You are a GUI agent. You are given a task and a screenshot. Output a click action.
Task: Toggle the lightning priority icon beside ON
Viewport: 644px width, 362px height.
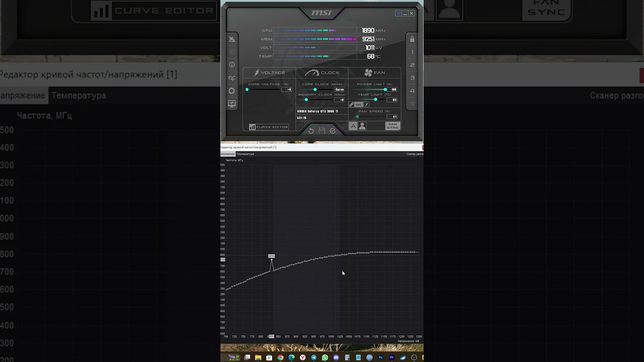(x=366, y=105)
